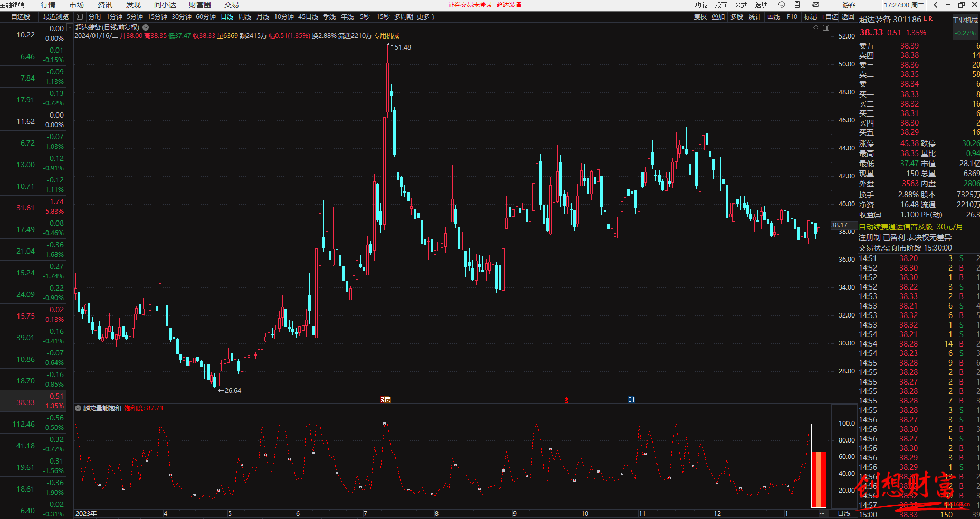This screenshot has width=980, height=519.
Task: Select the 年线 chart period
Action: pos(347,17)
